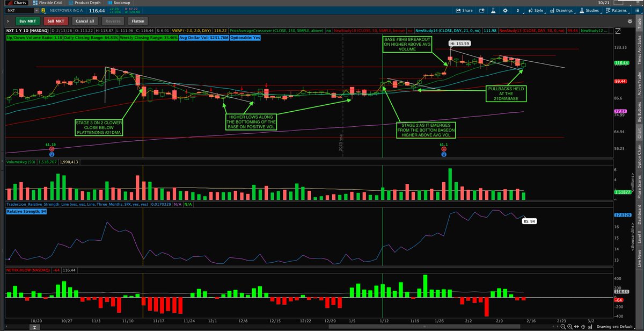This screenshot has width=644, height=331.
Task: Open the Style menu
Action: coord(536,10)
